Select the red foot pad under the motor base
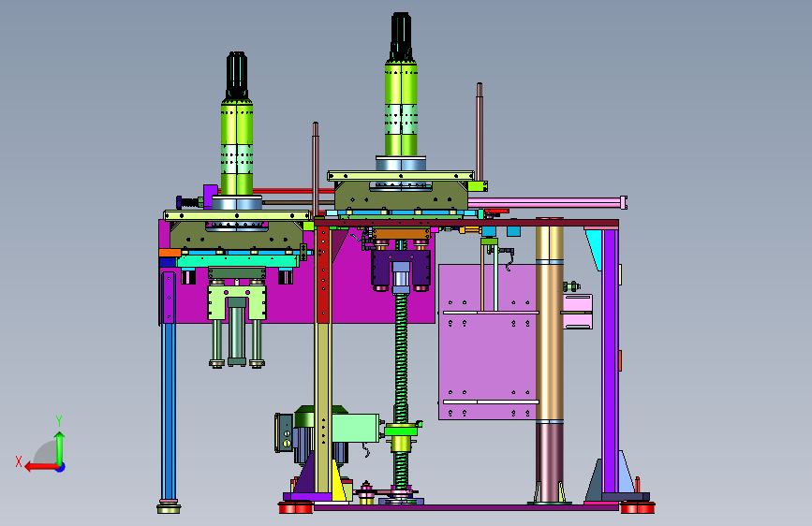 (x=295, y=508)
